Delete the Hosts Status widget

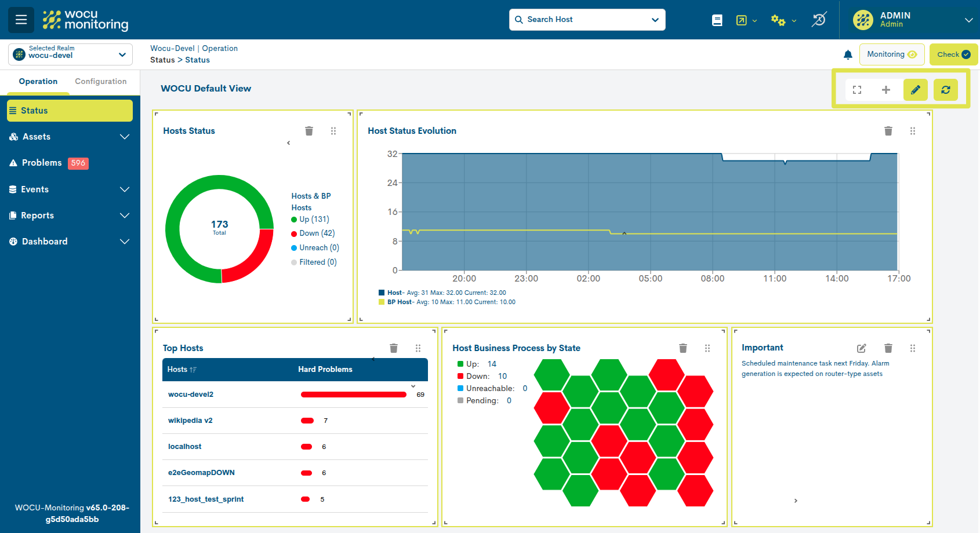309,131
